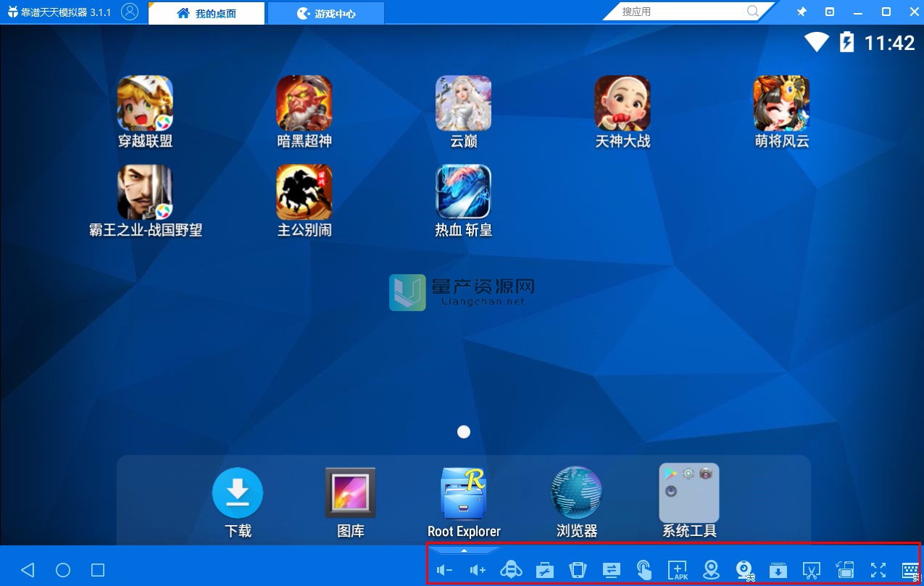Viewport: 924px width, 586px height.
Task: Select the 我的桌面 tab
Action: click(207, 13)
